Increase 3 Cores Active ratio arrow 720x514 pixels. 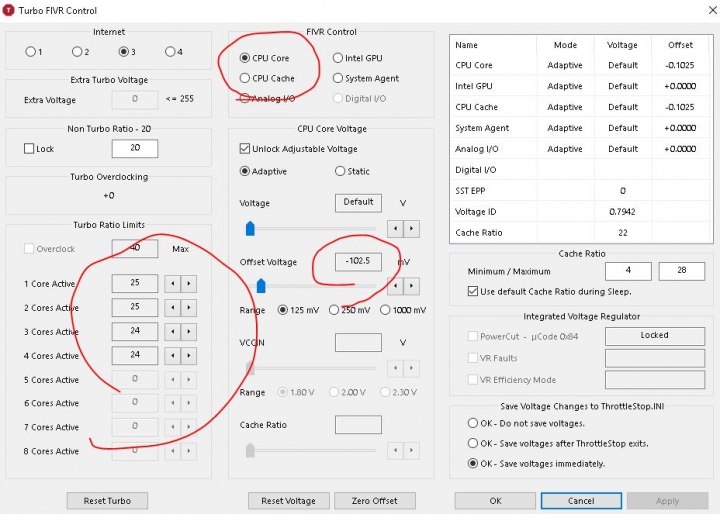(189, 332)
